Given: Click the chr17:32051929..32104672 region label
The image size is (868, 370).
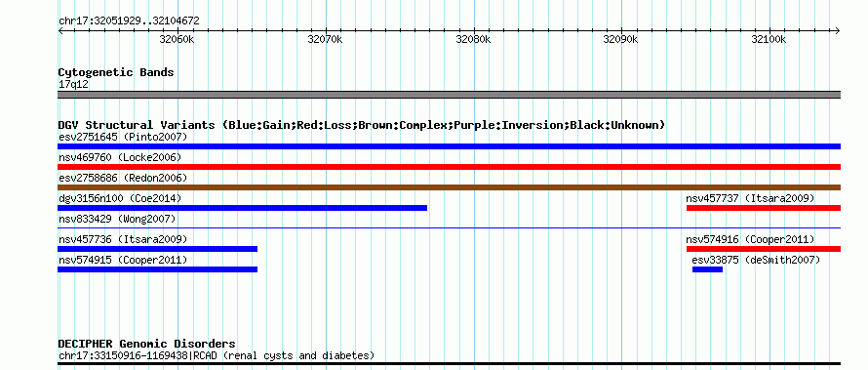Looking at the screenshot, I should (x=129, y=21).
